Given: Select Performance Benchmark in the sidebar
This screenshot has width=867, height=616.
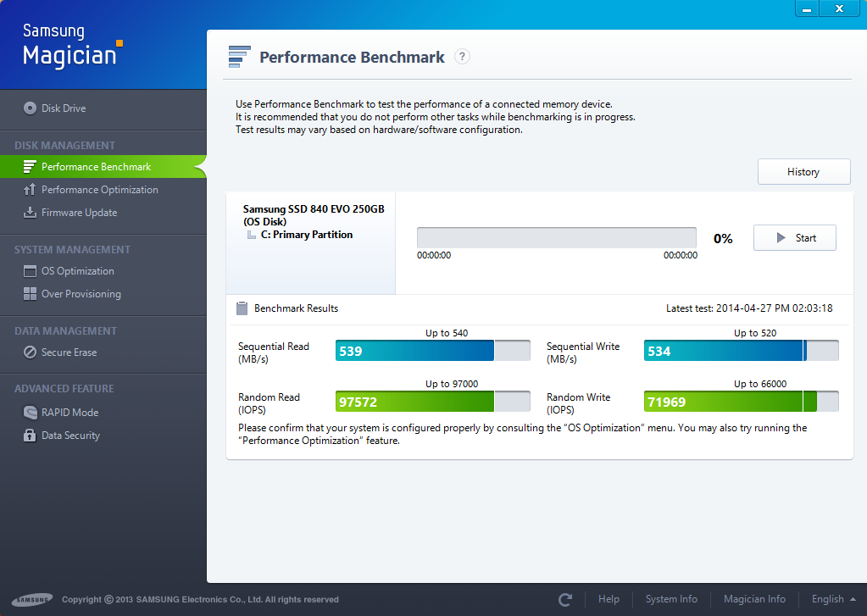Looking at the screenshot, I should [103, 166].
